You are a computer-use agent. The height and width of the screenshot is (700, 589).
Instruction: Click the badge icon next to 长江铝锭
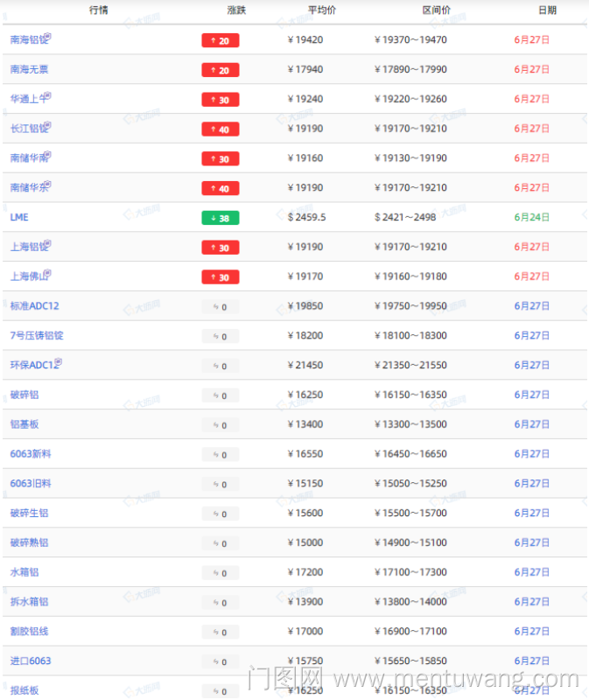[48, 126]
